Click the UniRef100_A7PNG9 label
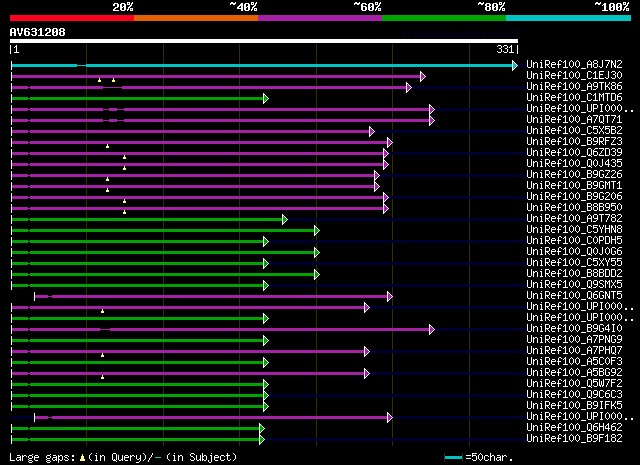 coord(574,340)
